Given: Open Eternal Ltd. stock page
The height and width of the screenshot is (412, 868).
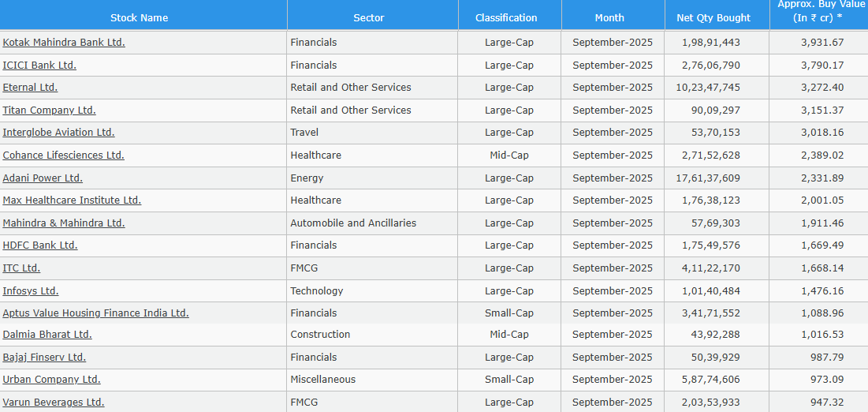Looking at the screenshot, I should click(30, 88).
